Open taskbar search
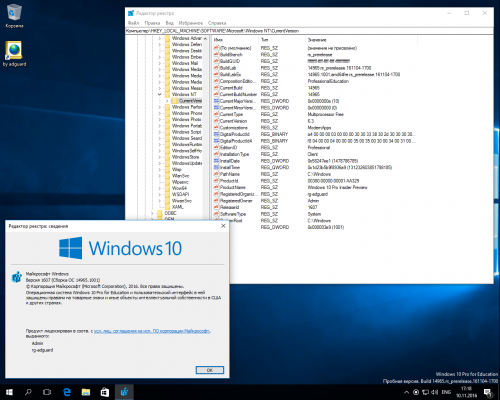This screenshot has width=500, height=400. [x=28, y=392]
